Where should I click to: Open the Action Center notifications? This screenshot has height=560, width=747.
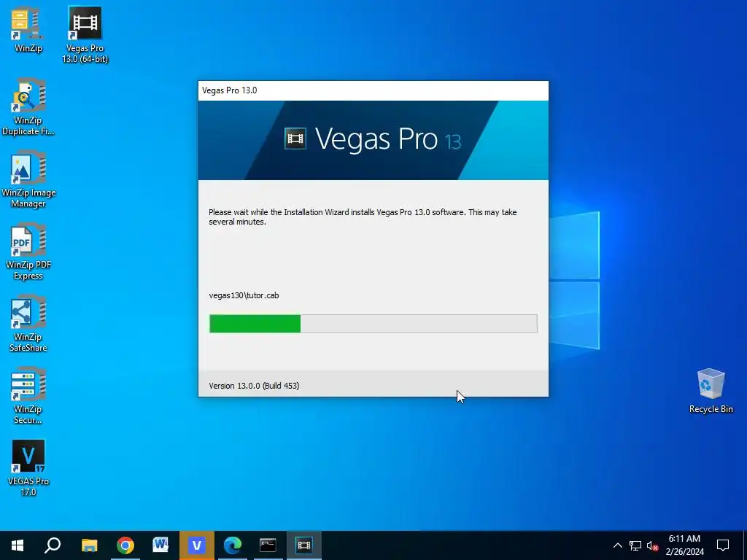(x=723, y=545)
